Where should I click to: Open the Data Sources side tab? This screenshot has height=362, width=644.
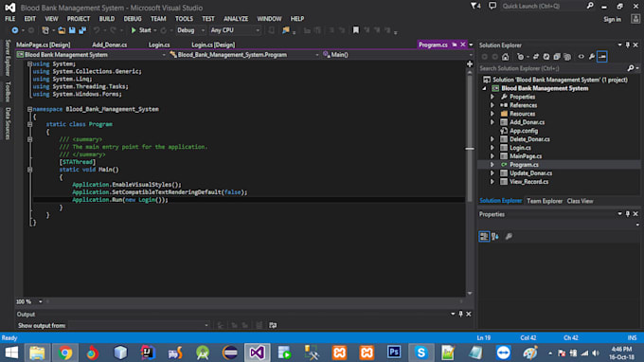[x=8, y=123]
